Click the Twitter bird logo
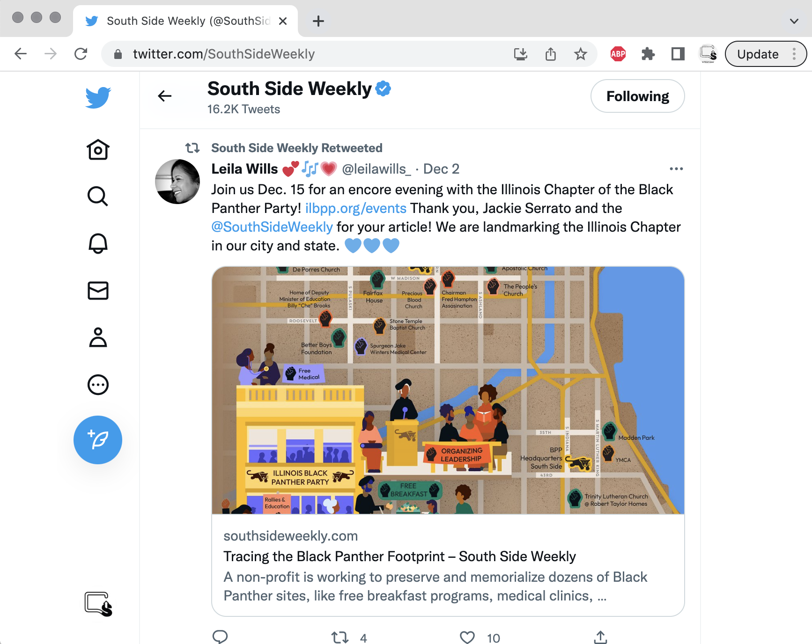The image size is (812, 644). tap(98, 97)
